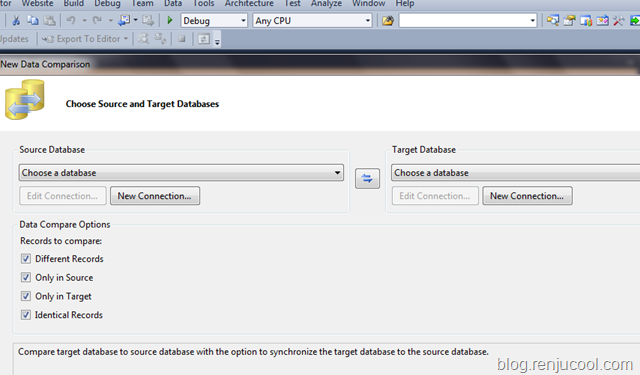
Task: Click the Choose Source and Target Databases heading
Action: coord(142,104)
